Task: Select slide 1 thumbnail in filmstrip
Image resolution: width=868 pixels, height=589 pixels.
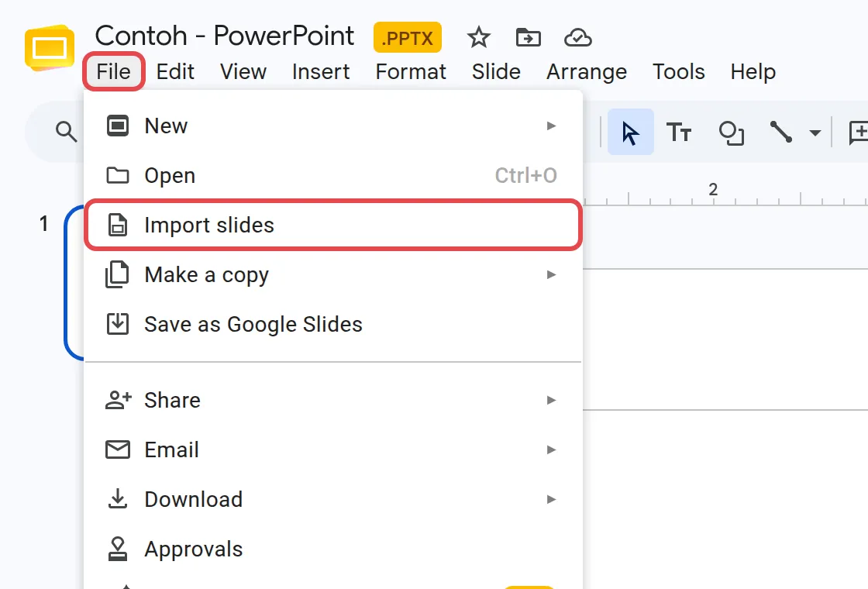Action: pyautogui.click(x=74, y=282)
